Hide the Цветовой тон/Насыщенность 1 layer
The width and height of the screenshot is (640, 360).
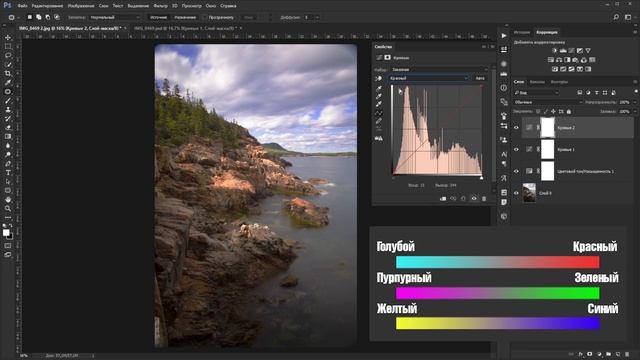tap(516, 171)
